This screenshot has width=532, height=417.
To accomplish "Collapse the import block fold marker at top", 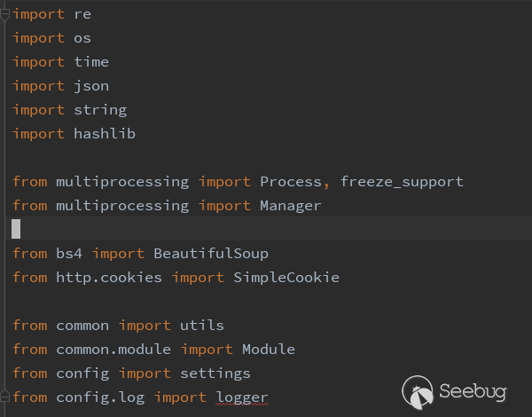I will (4, 15).
